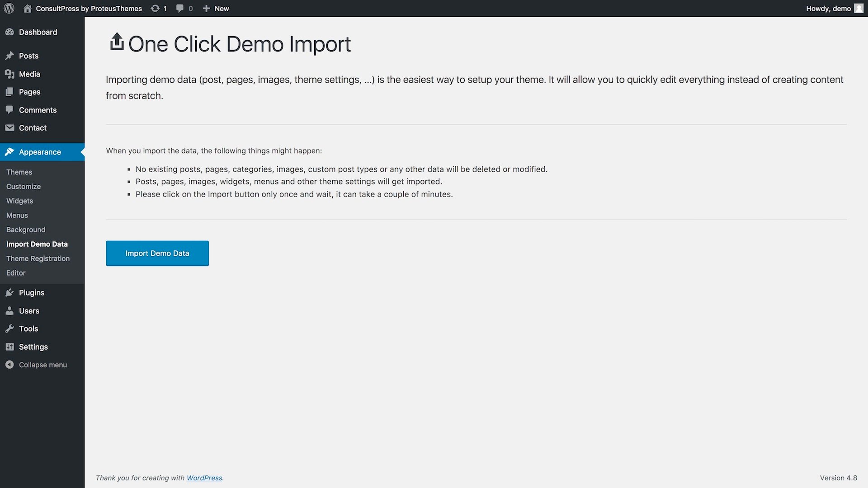Click the Comments bubble icon in sidebar

[9, 110]
